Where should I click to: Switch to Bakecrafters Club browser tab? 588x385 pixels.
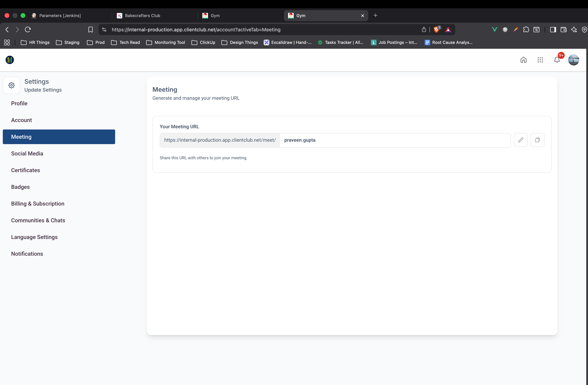point(142,15)
